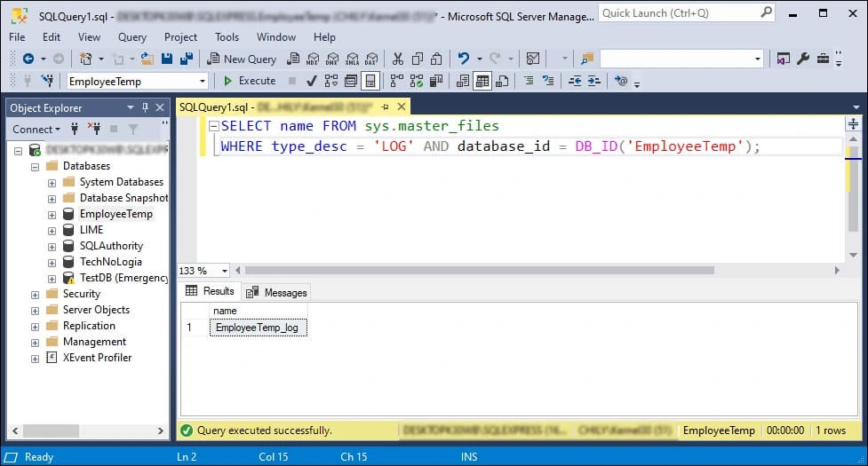Viewport: 868px width, 466px height.
Task: Uncomment selected lines icon
Action: click(x=548, y=82)
